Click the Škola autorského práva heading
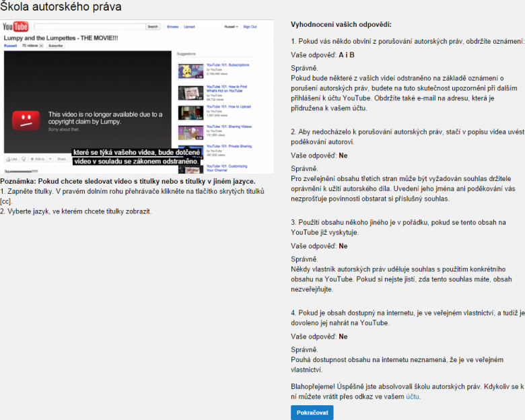This screenshot has width=525, height=420. point(61,6)
